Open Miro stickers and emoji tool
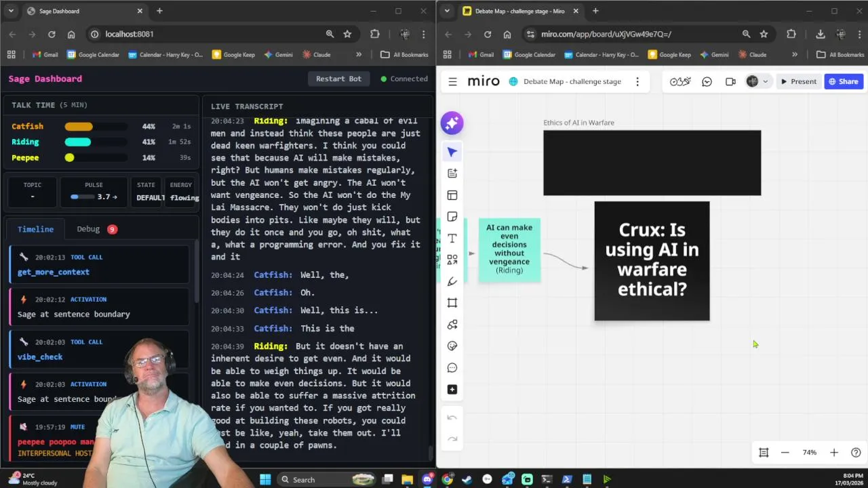The height and width of the screenshot is (488, 868). tap(452, 346)
